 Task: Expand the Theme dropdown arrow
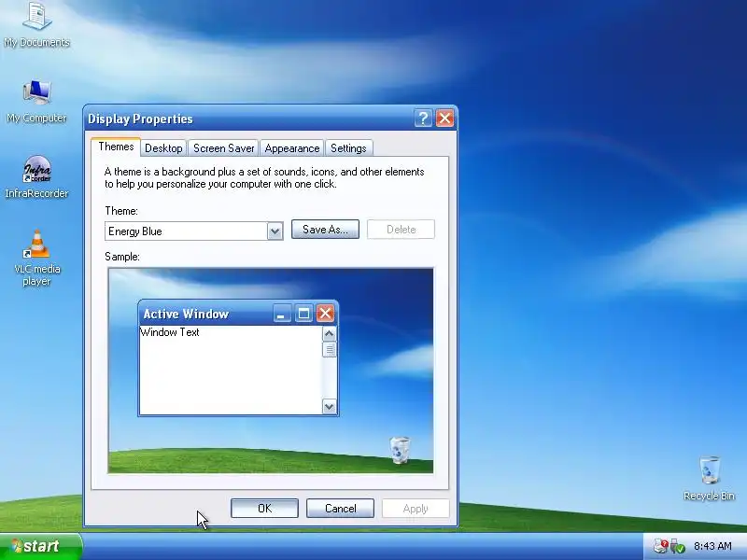click(275, 231)
